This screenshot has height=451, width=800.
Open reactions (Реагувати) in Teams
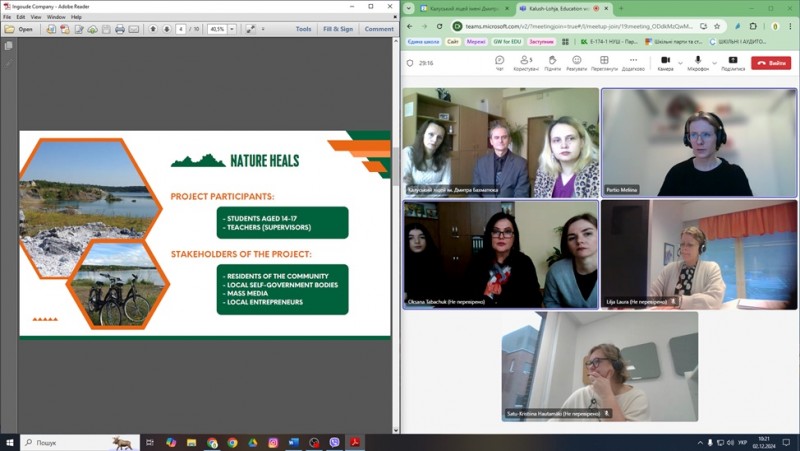577,63
